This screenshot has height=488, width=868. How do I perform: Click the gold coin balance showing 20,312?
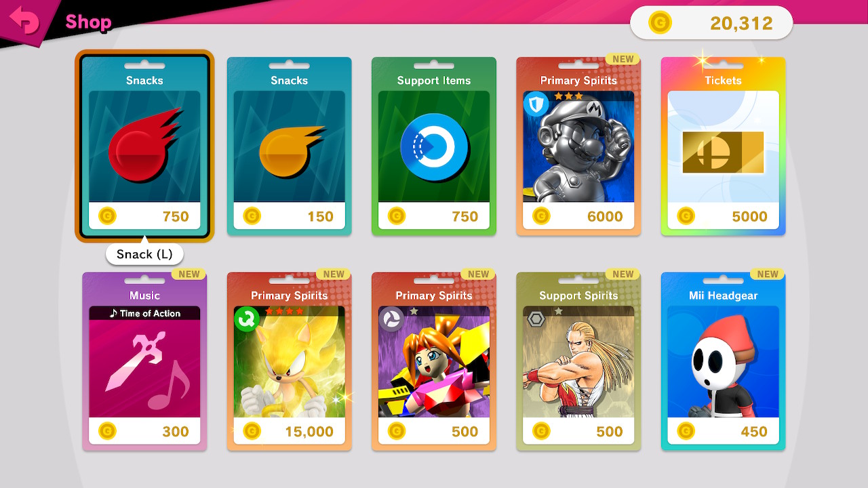point(711,23)
